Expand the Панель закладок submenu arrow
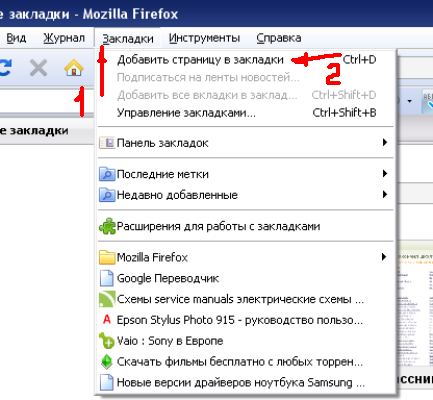The width and height of the screenshot is (433, 400). 385,143
